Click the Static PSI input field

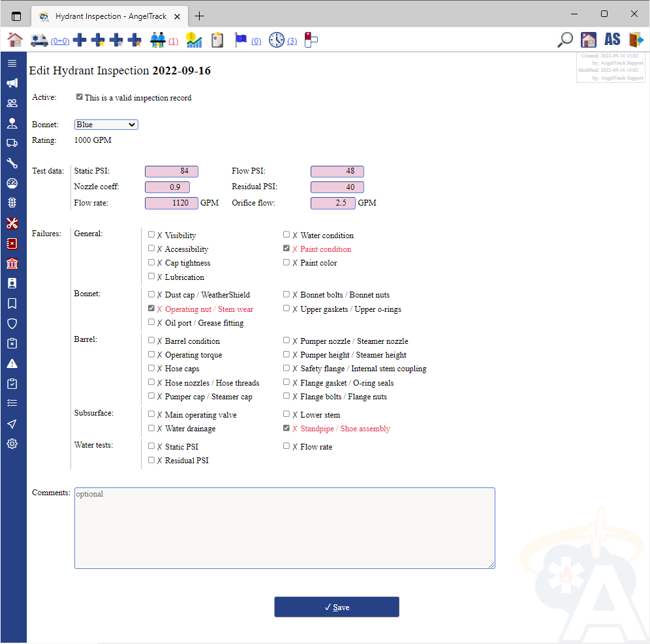(171, 171)
